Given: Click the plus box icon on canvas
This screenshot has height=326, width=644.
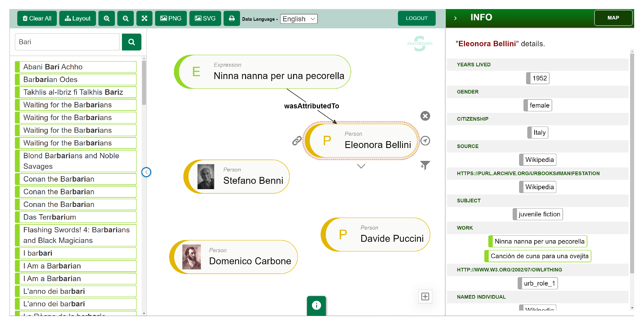Looking at the screenshot, I should tap(425, 296).
